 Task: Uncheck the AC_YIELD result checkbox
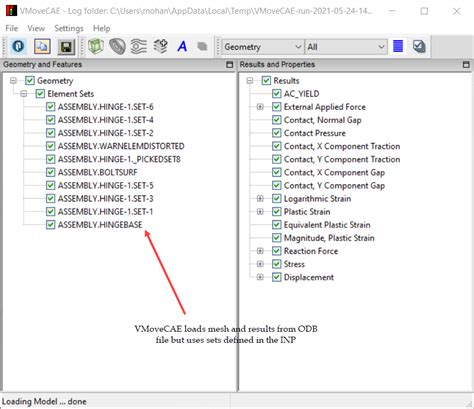pos(276,94)
